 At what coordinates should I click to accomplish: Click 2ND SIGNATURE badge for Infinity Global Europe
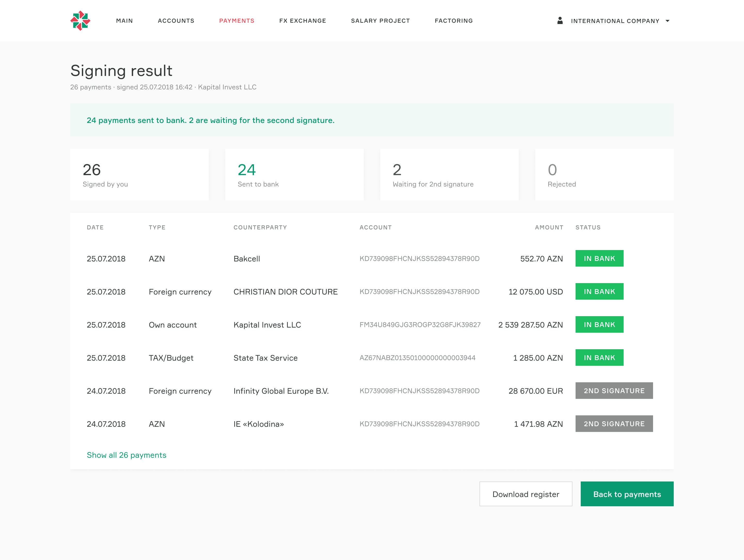[x=614, y=391]
